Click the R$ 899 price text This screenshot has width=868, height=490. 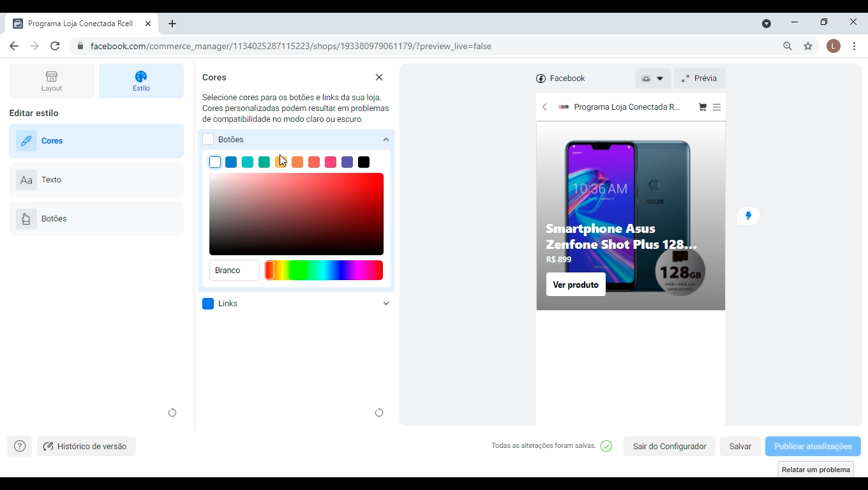click(558, 260)
